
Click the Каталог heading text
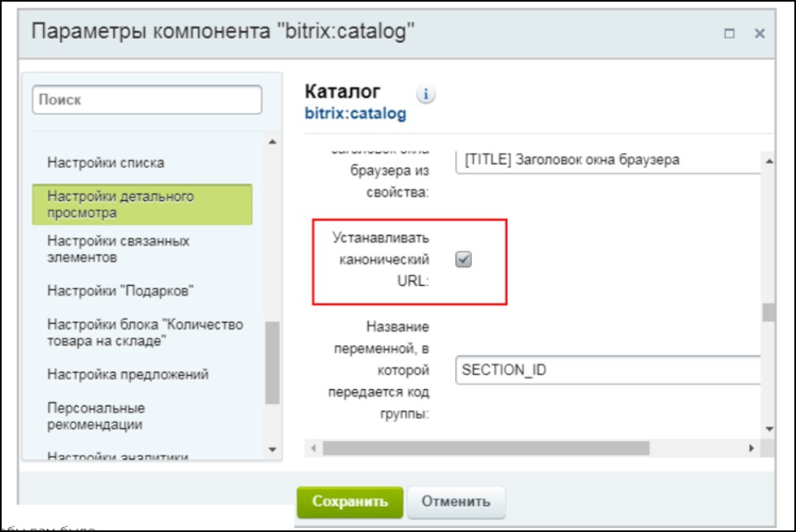click(x=342, y=92)
